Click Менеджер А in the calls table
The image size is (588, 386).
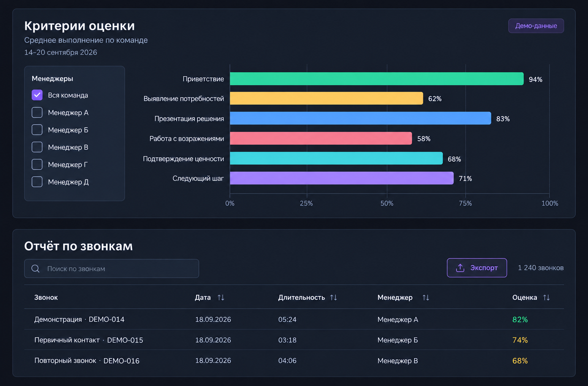[398, 320]
